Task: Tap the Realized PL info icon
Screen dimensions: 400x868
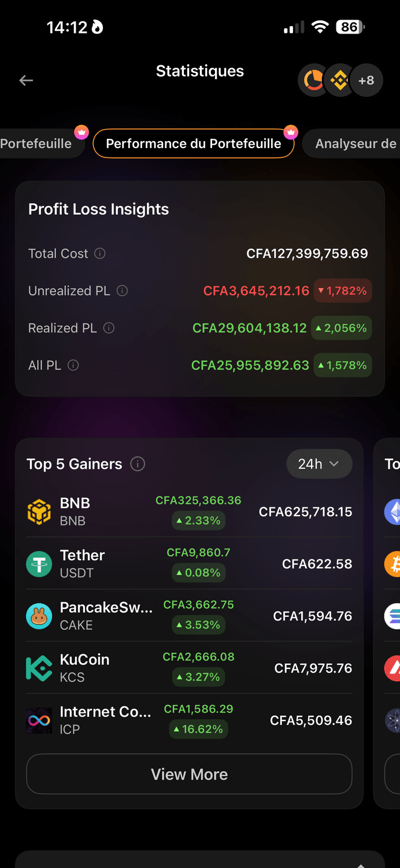Action: click(x=109, y=328)
